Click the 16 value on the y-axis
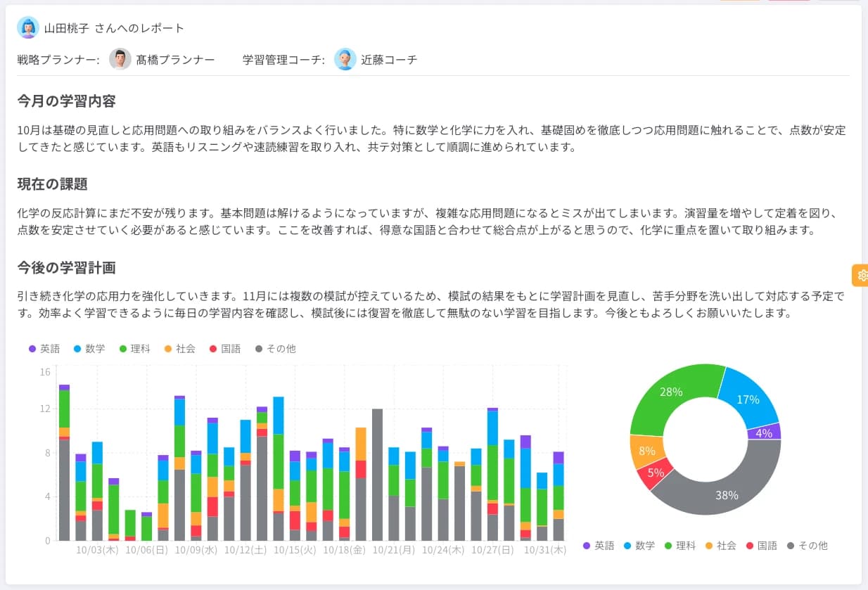 point(45,371)
